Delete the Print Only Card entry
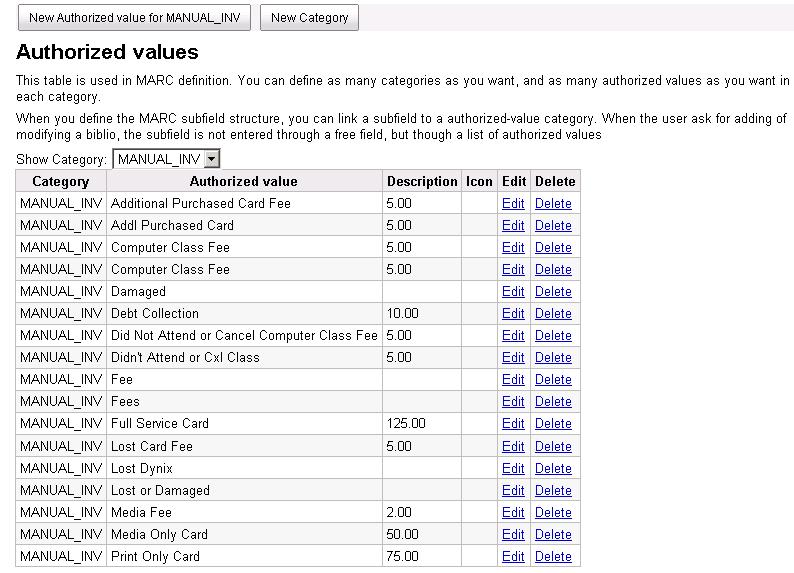Viewport: 794px width, 573px height. tap(553, 556)
